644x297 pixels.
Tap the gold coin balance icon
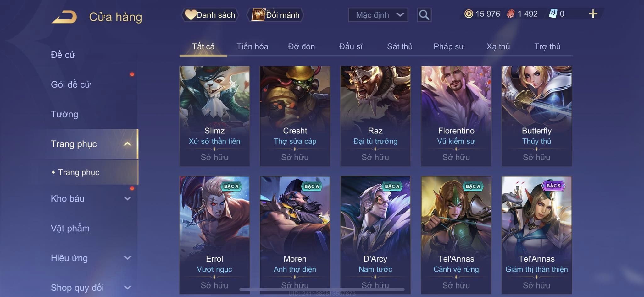(469, 14)
